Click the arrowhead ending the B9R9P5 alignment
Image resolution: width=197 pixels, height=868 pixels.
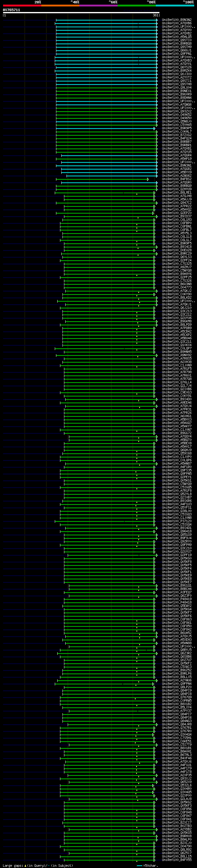click(x=155, y=128)
